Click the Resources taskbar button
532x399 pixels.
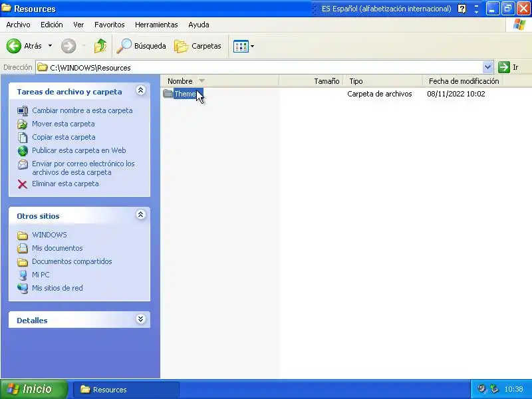[x=126, y=390]
